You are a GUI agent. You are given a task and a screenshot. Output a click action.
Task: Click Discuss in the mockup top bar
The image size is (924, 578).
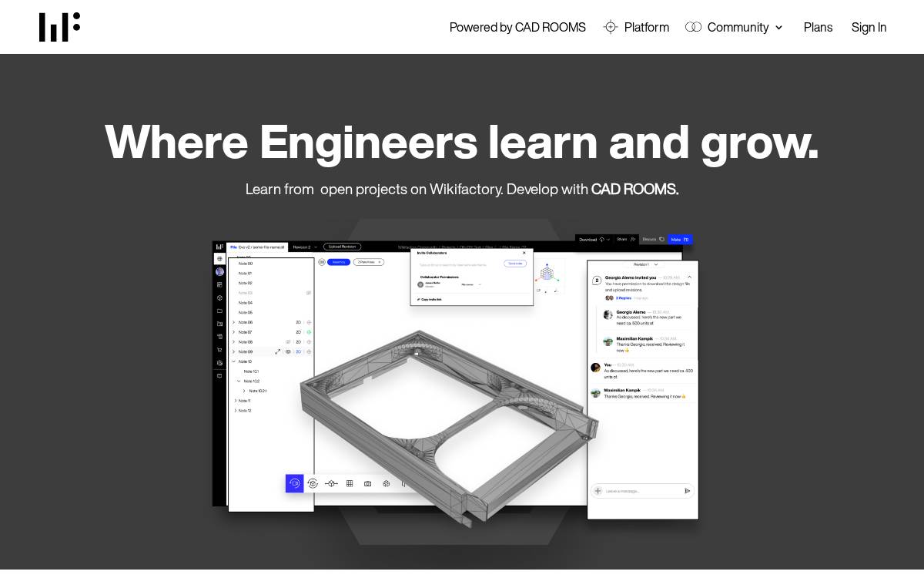click(653, 240)
